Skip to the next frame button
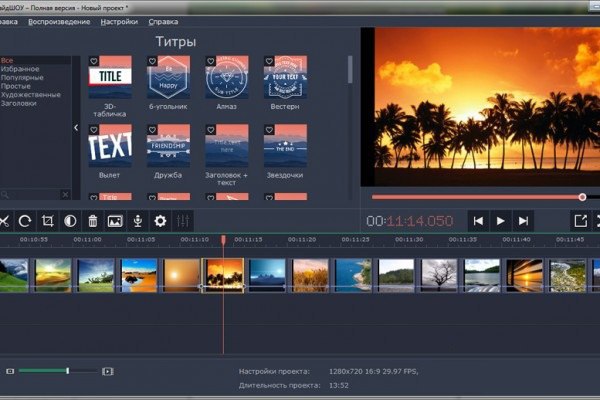The width and height of the screenshot is (600, 400). point(523,221)
